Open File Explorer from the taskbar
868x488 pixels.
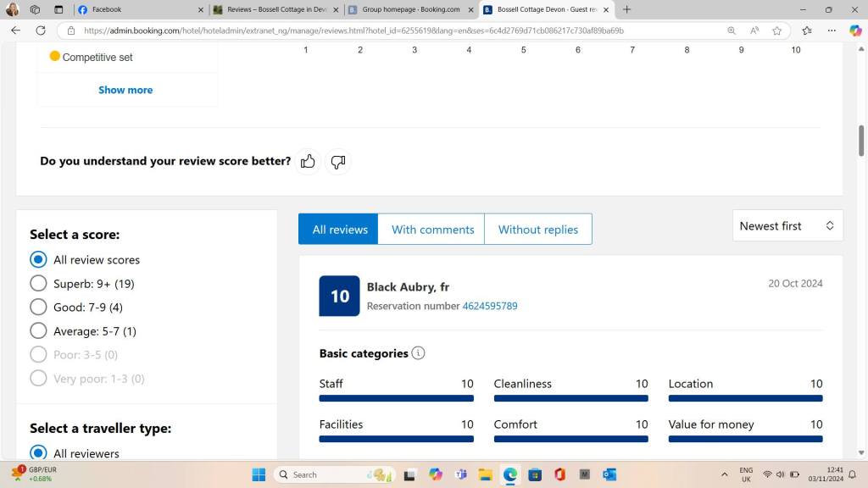click(485, 474)
